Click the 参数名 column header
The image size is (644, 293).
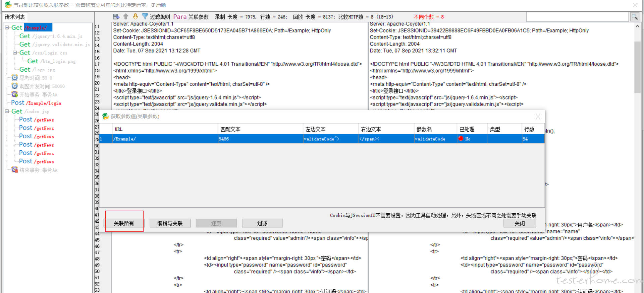click(x=435, y=129)
